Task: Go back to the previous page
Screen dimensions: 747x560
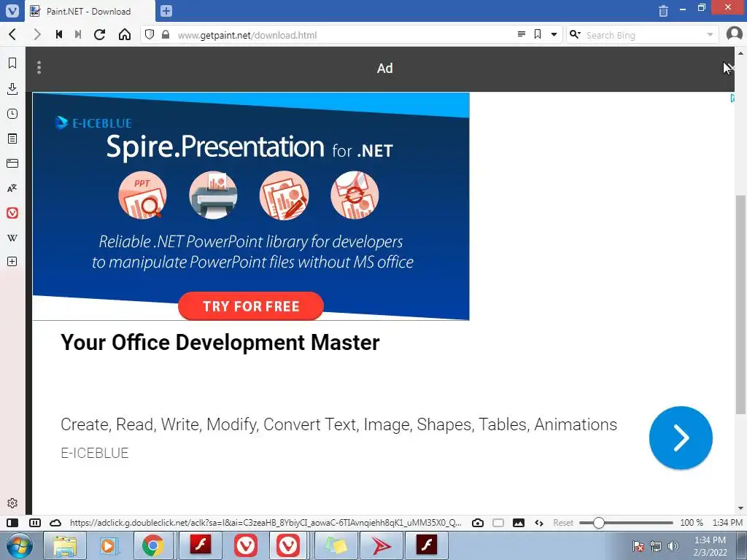Action: click(13, 34)
